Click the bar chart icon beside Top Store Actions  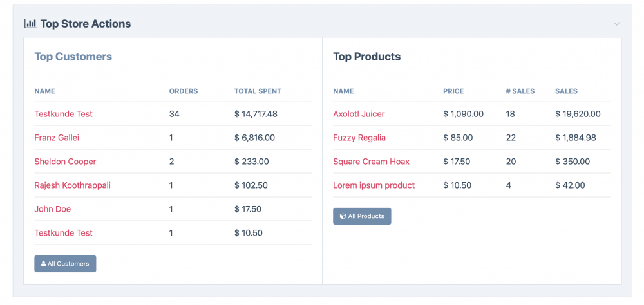[30, 24]
